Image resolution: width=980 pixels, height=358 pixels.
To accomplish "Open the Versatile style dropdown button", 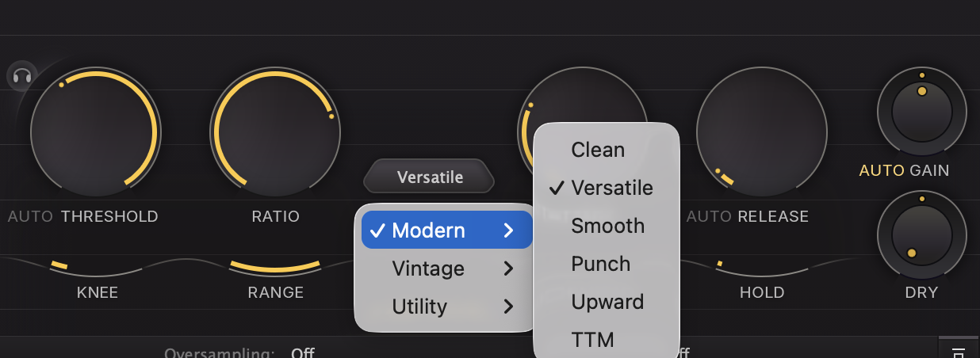I will (429, 177).
